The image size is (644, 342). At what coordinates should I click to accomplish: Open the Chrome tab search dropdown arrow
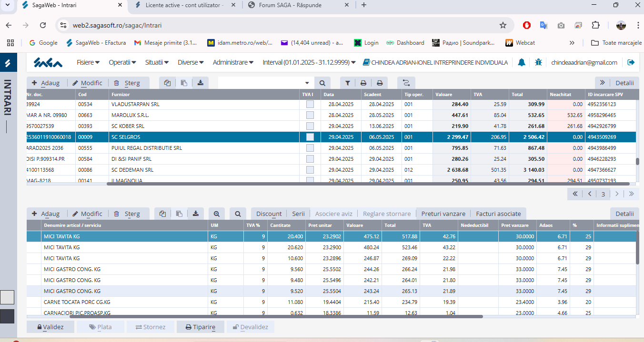(x=7, y=5)
